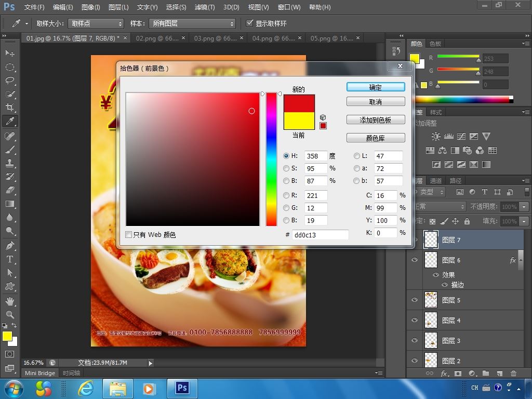
Task: Select the Custom Shape tool
Action: (9, 286)
